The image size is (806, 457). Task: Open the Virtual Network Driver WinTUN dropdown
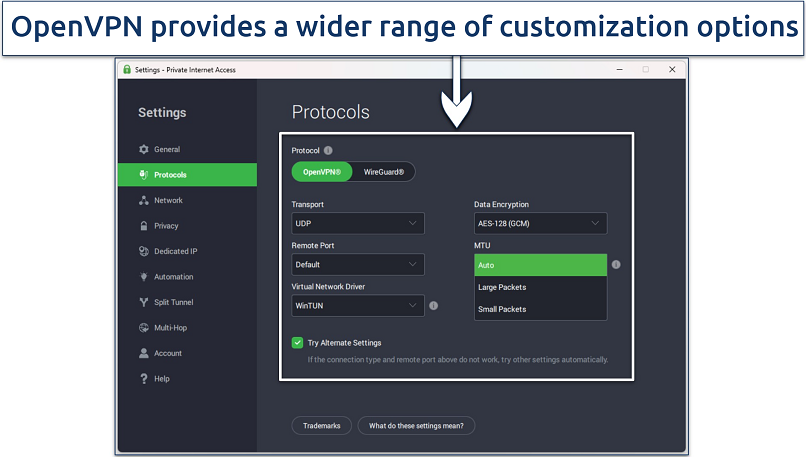[358, 306]
